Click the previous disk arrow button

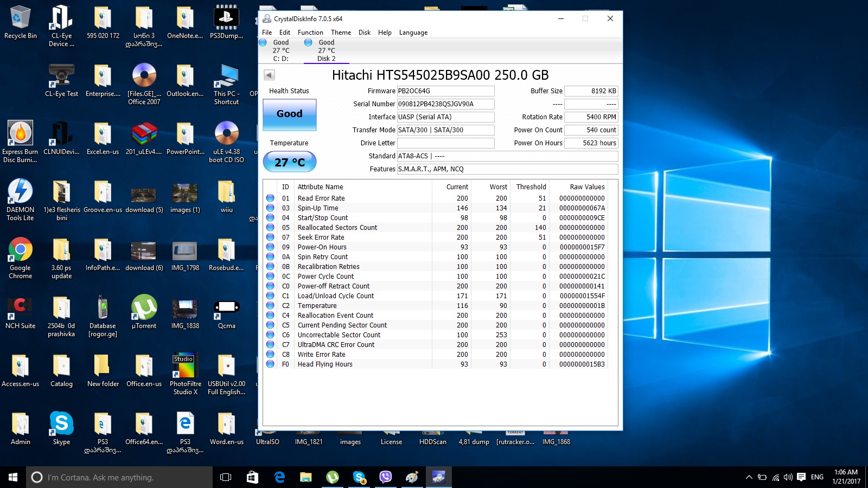point(269,75)
